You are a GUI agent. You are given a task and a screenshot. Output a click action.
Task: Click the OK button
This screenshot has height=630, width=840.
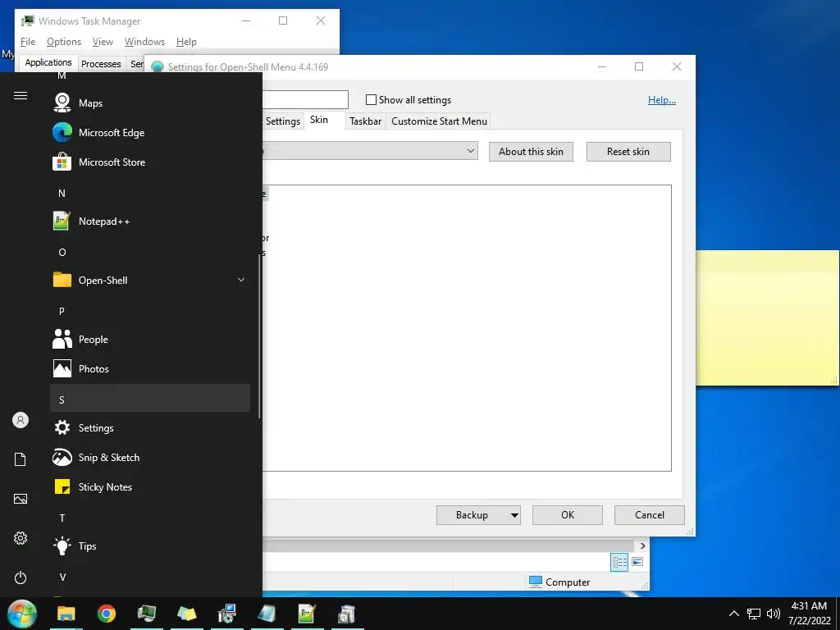pyautogui.click(x=568, y=515)
